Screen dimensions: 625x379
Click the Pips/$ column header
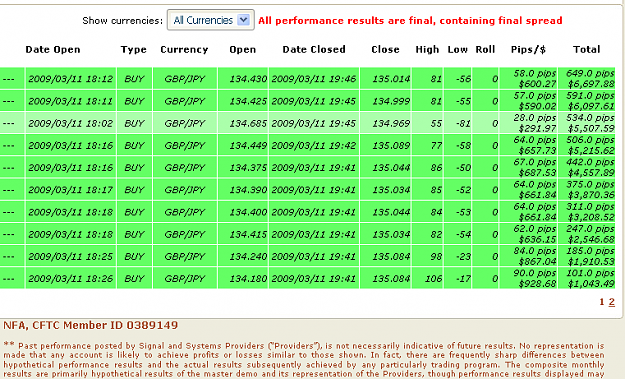click(528, 49)
